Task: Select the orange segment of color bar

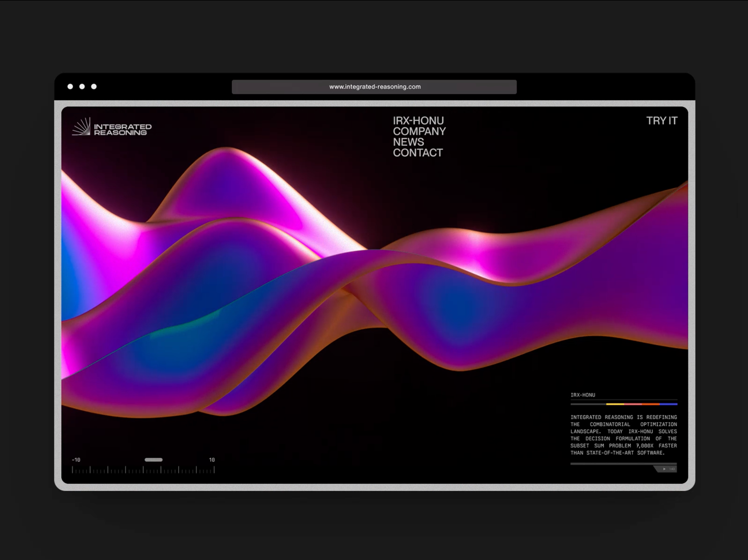Action: coord(651,404)
